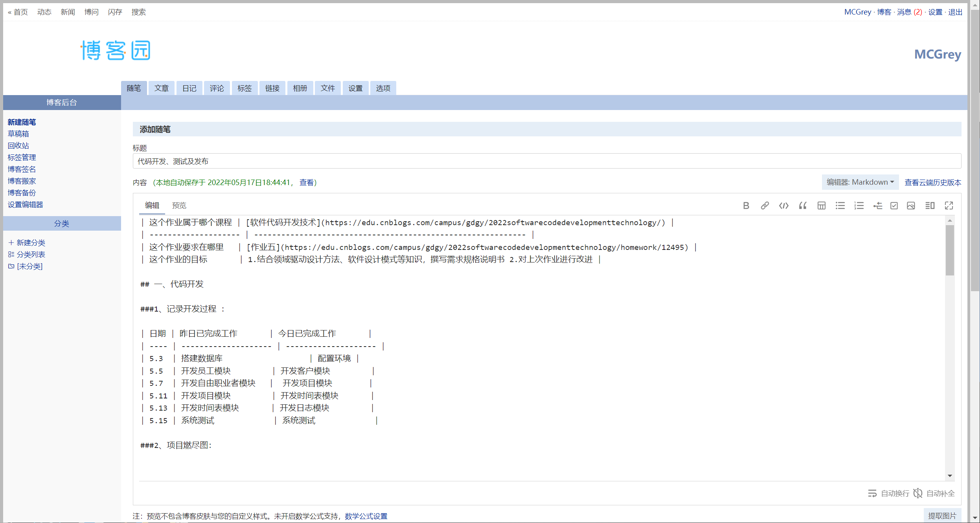Insert code block with code icon
Screen dimensions: 980x523
click(783, 206)
